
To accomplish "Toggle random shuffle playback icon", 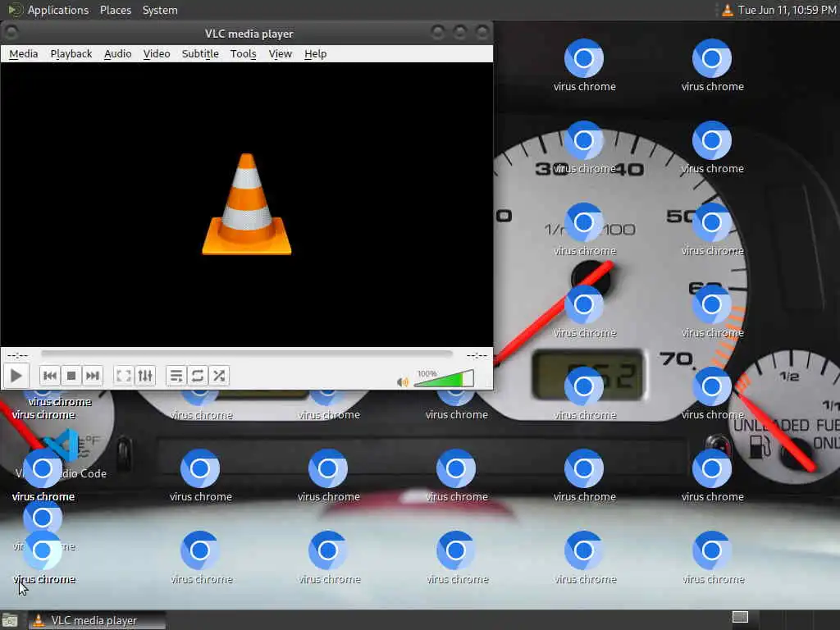I will (x=218, y=376).
